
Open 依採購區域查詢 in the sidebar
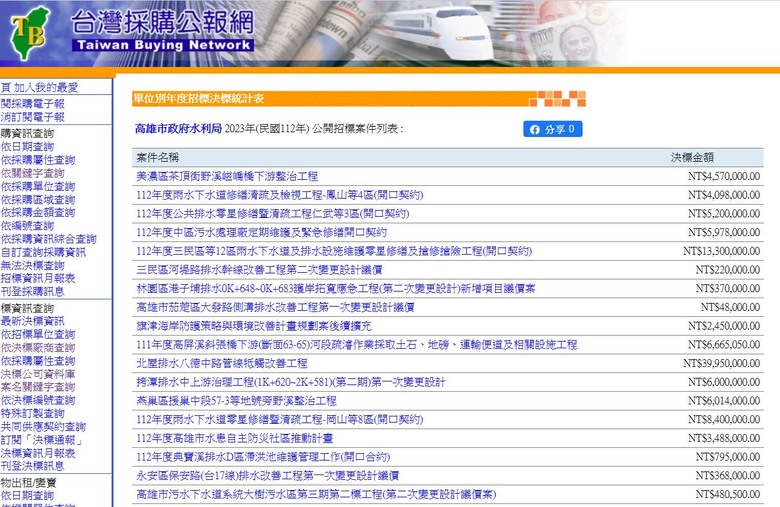[38, 200]
